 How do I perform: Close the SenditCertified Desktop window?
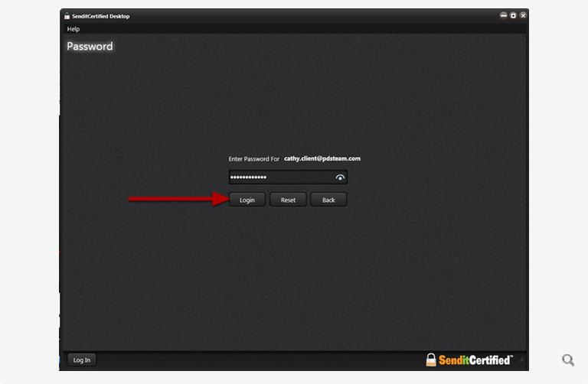pos(523,15)
